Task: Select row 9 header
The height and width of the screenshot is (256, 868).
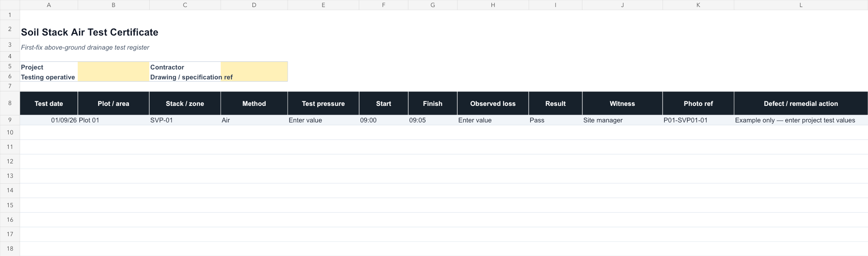Action: tap(10, 120)
